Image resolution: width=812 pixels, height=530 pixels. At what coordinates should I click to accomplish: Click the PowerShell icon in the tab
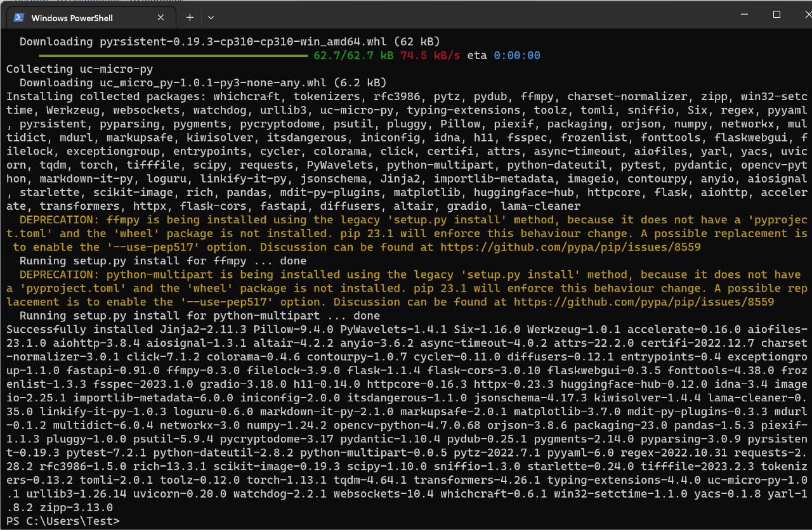click(x=20, y=18)
